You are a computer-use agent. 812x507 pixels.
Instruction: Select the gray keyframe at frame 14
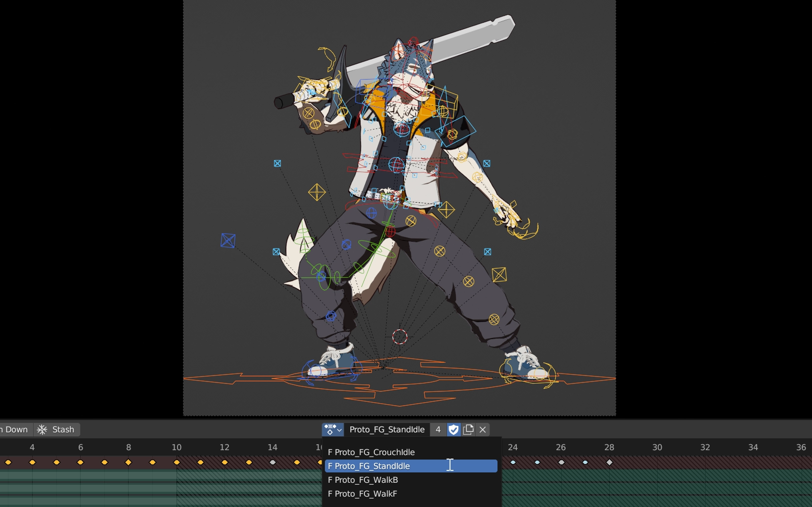click(272, 463)
